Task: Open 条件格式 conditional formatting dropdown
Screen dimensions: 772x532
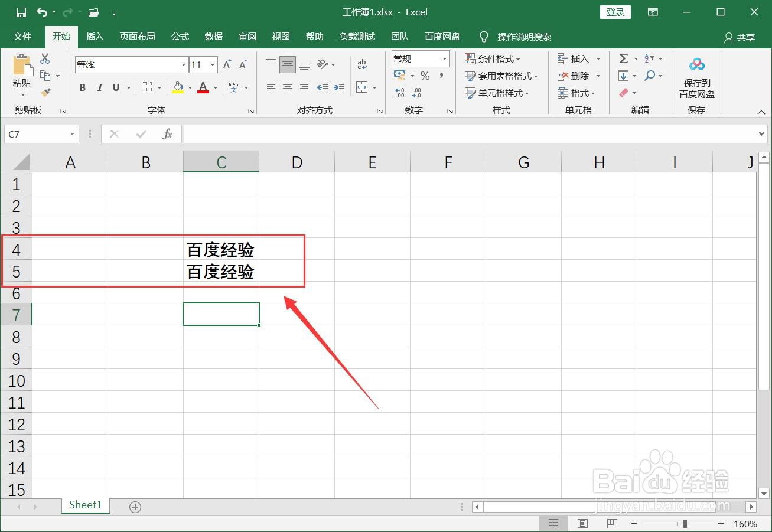Action: [493, 58]
